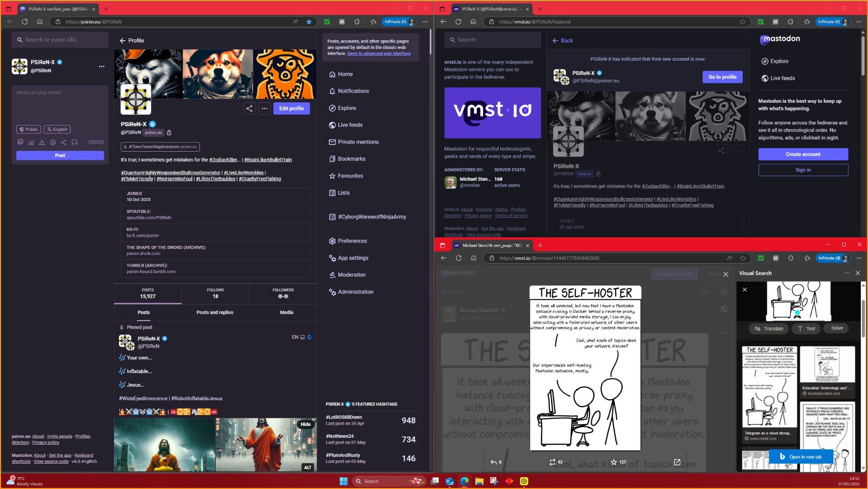Open Lists in psiren.eu sidebar
Viewport: 868px width, 489px height.
click(339, 193)
